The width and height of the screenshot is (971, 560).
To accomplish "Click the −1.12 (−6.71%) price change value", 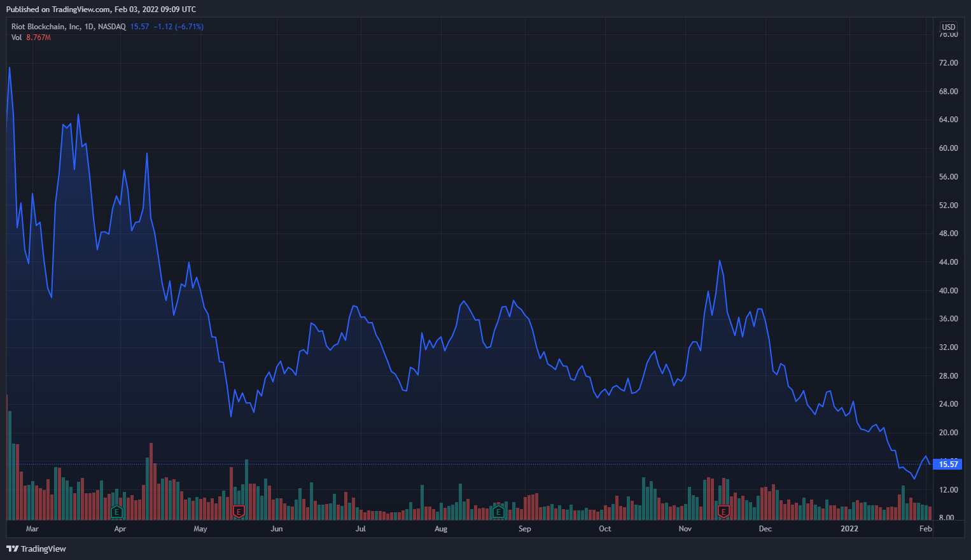I will coord(178,27).
